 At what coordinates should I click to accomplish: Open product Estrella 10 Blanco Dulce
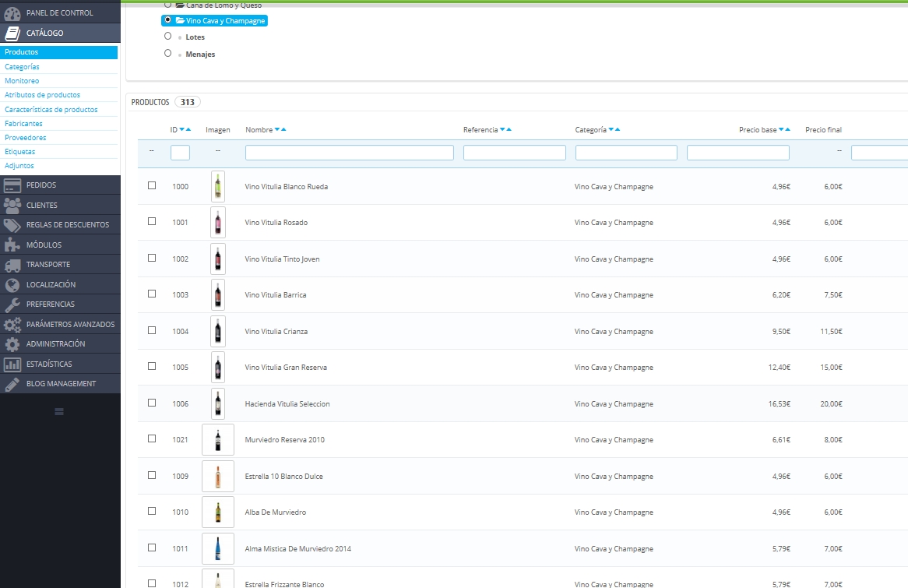click(283, 476)
